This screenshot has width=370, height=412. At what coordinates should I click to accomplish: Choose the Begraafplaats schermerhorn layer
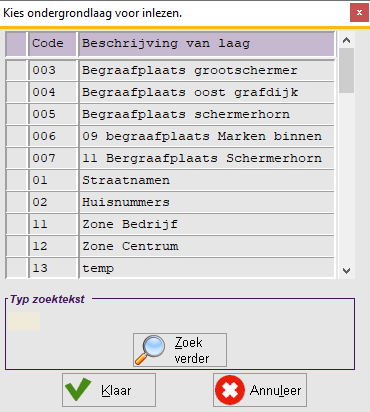(170, 114)
